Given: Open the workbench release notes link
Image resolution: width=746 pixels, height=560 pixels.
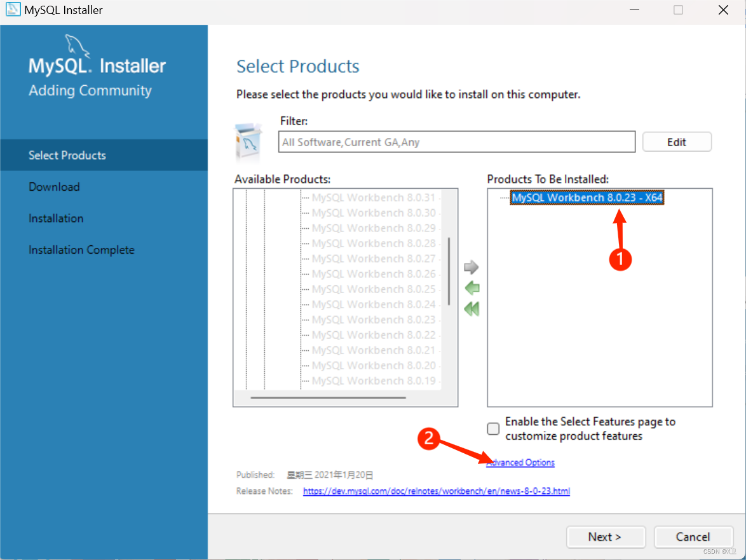Looking at the screenshot, I should 437,491.
